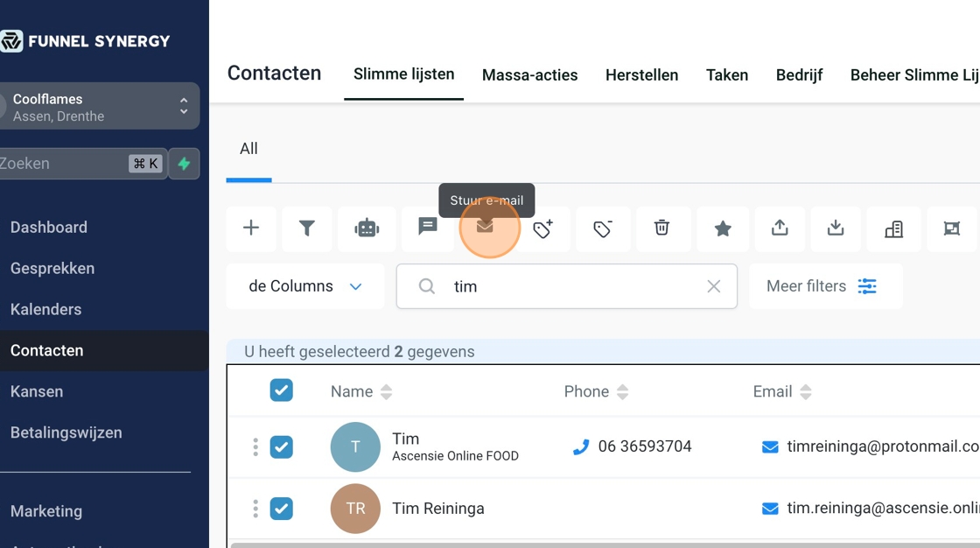This screenshot has width=980, height=548.
Task: Click the download contacts icon
Action: (x=836, y=228)
